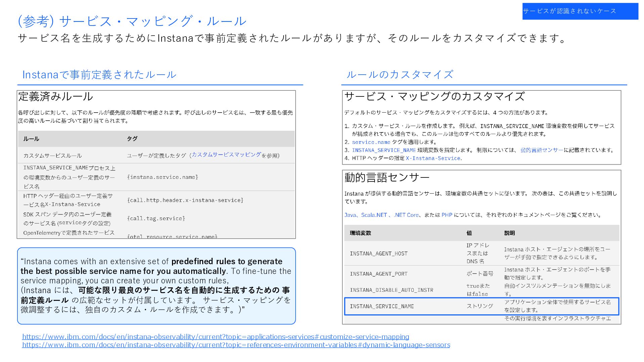Click the OpenTelemetryで定義されたサービス row
The width and height of the screenshot is (644, 362).
point(69,233)
